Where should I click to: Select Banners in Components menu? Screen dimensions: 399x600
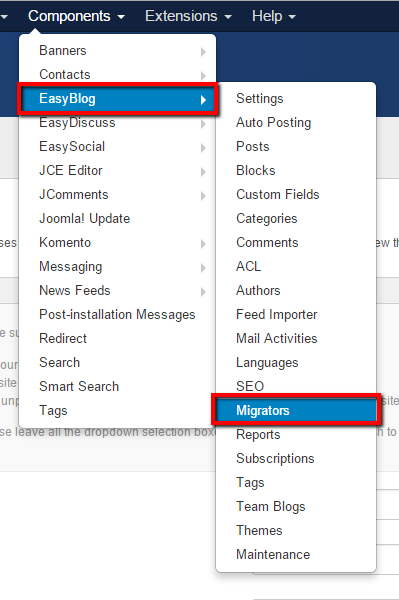[117, 51]
